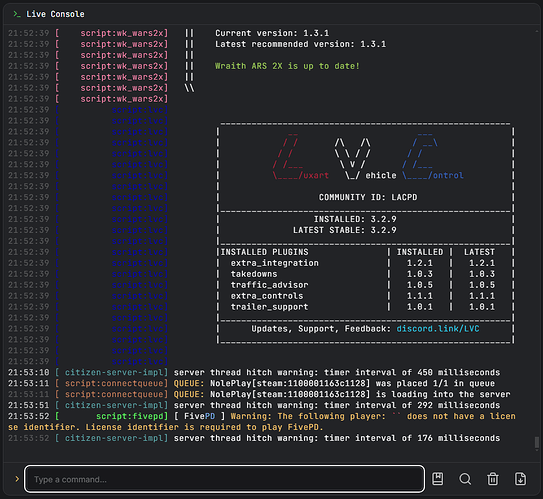Click the Latest recommended version: 1.3.1 line
The image size is (543, 499).
[300, 44]
